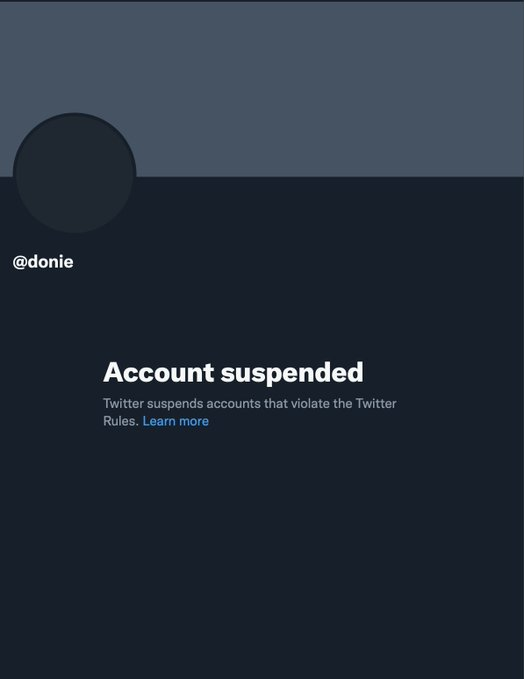Click the word "Learn" in the blue link
Screen dimensions: 524x679
click(159, 421)
